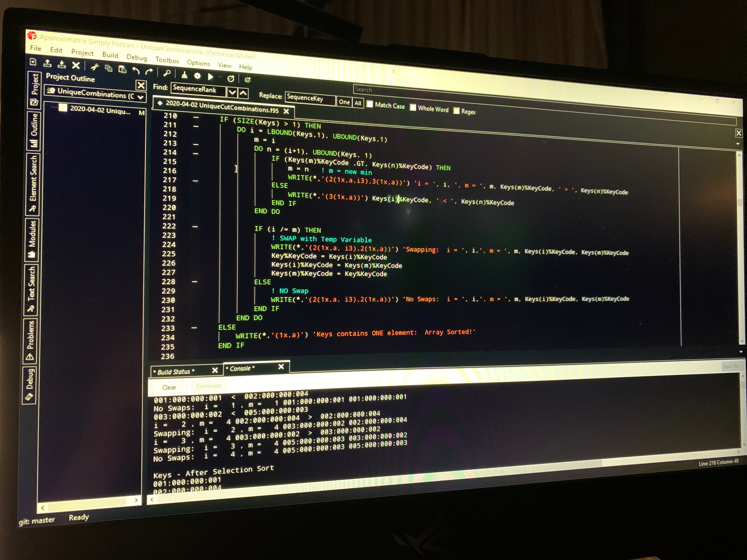Expand the UniqueCombinations project dropdown
Screen dimensions: 747x560
tap(140, 97)
